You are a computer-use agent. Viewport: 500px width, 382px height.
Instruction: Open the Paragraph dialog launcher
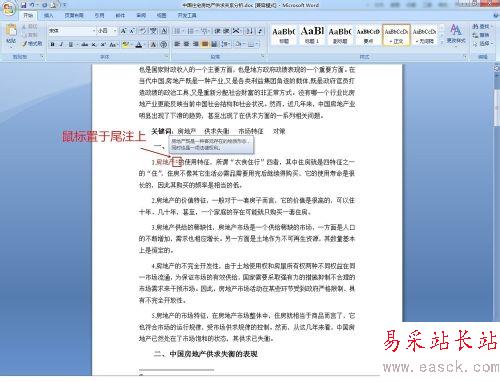point(262,56)
